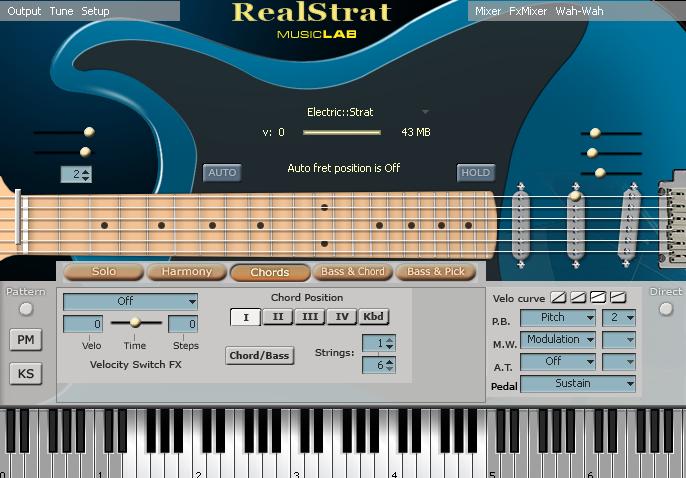Click the Velocity Switch Time slider knob
Viewport: 686px width, 478px height.
(135, 322)
